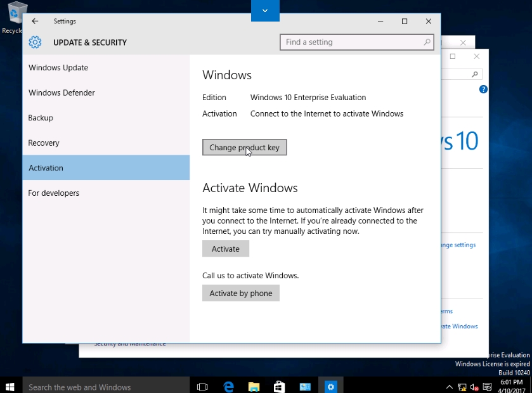Click the Task View taskbar icon
532x393 pixels.
tap(202, 386)
